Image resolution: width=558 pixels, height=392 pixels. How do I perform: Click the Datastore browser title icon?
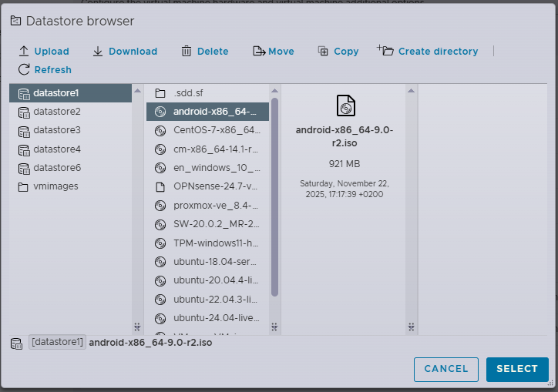15,21
